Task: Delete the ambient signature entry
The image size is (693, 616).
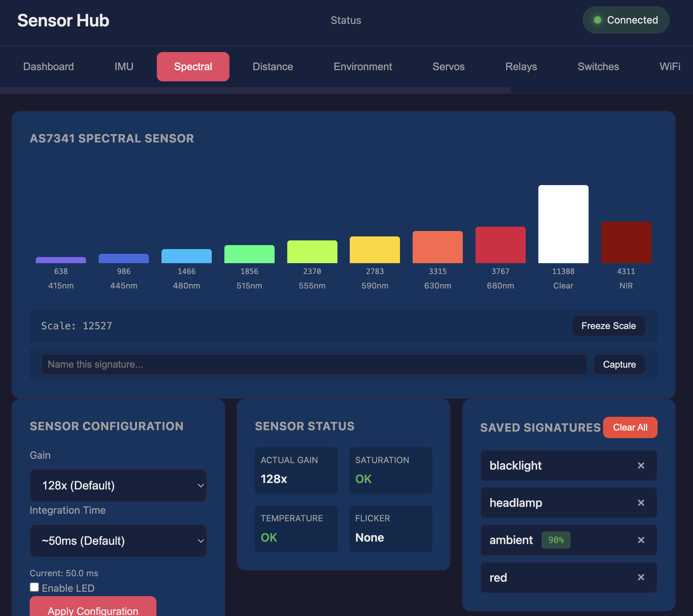Action: pyautogui.click(x=641, y=540)
